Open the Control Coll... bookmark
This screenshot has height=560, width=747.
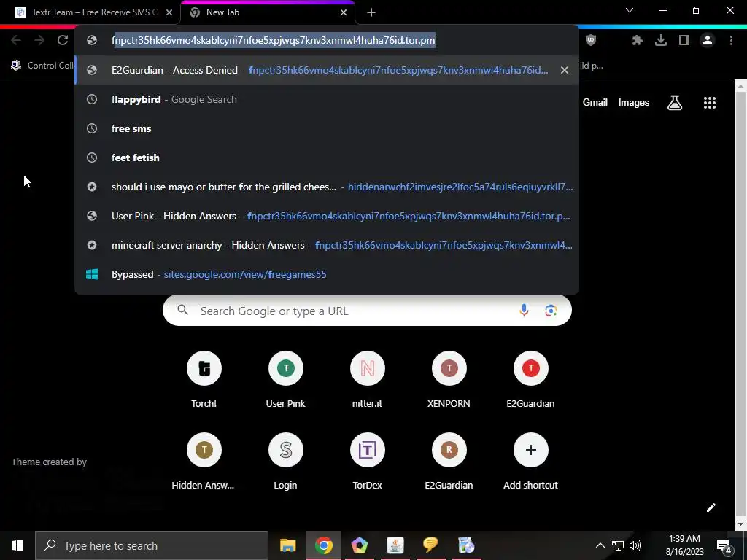coord(42,66)
